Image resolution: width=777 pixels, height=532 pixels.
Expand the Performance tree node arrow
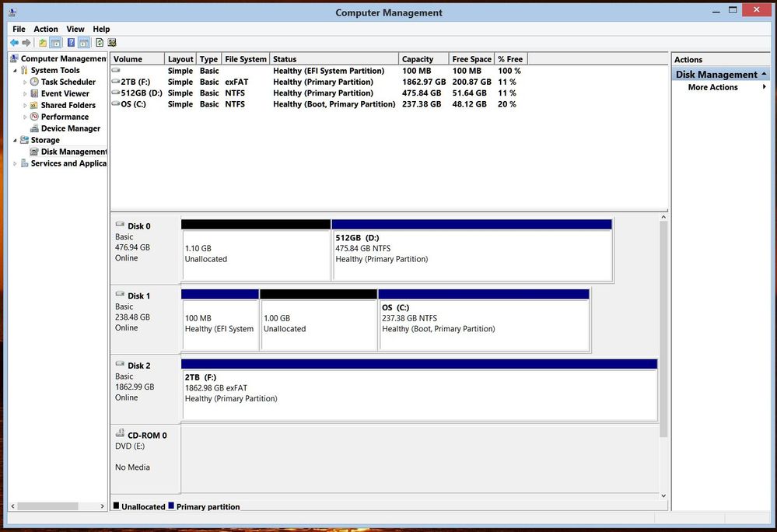tap(25, 117)
